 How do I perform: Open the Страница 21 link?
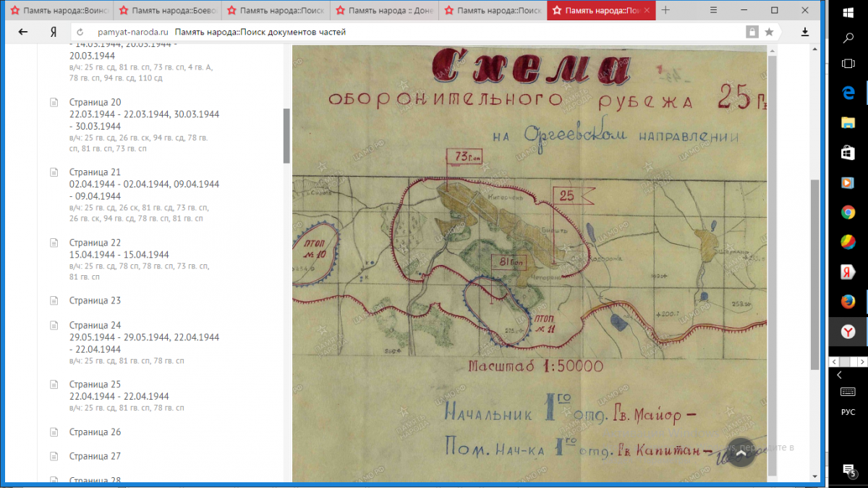pyautogui.click(x=95, y=172)
